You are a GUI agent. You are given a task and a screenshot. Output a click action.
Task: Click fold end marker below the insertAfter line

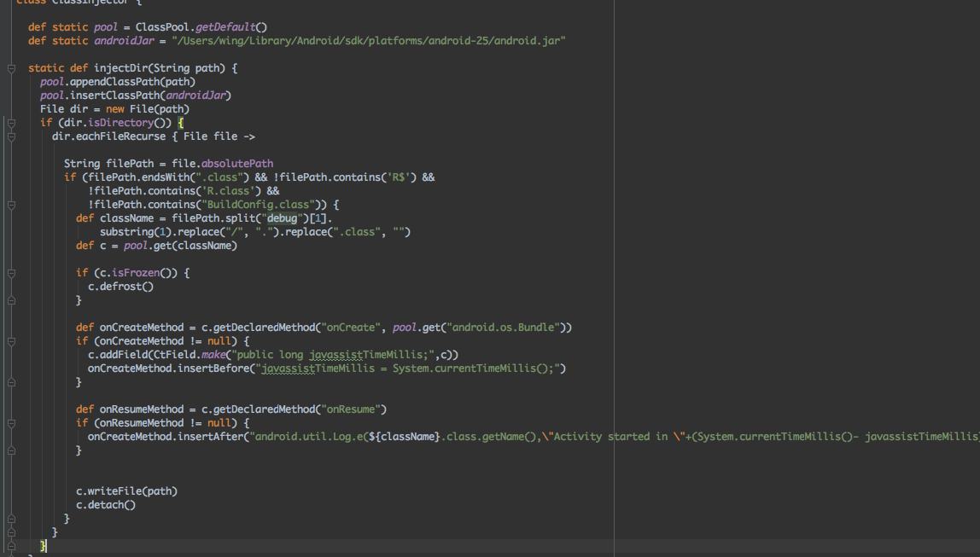point(11,450)
